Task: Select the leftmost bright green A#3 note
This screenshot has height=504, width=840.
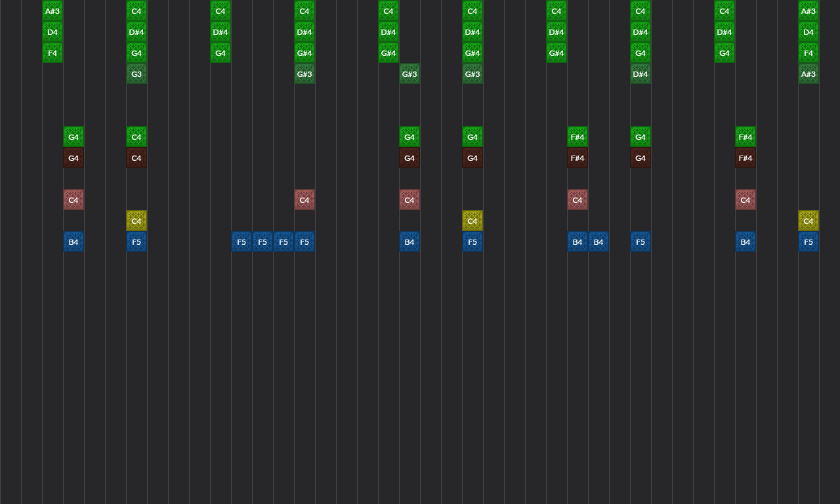Action: (x=52, y=11)
